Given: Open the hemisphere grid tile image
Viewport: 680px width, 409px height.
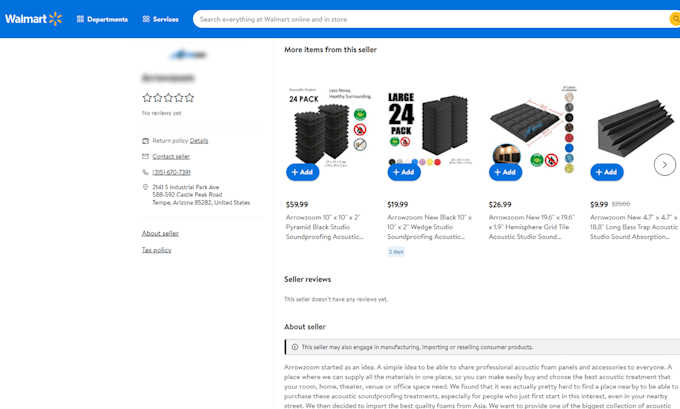Looking at the screenshot, I should [x=533, y=130].
